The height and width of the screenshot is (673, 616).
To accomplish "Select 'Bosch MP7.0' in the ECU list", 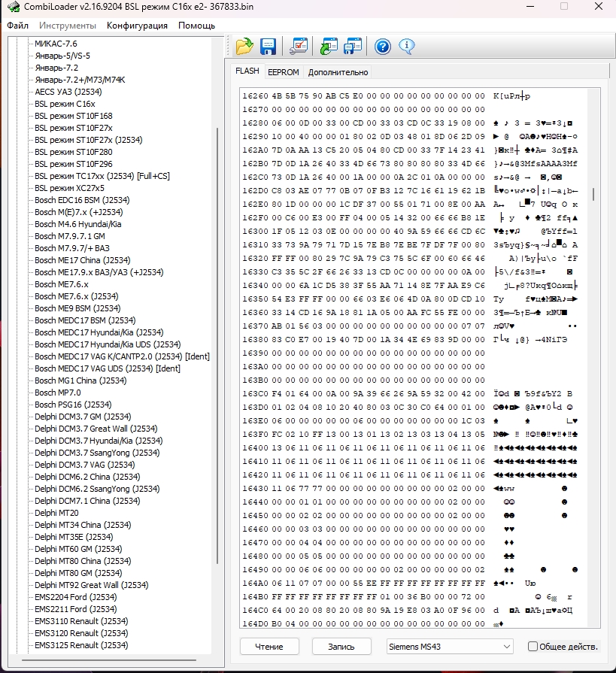I will pyautogui.click(x=57, y=393).
